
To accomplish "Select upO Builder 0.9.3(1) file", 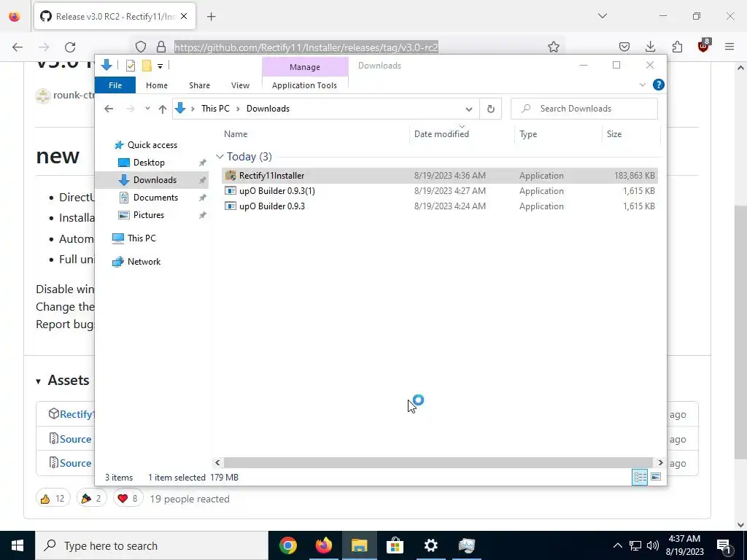I will [439, 191].
